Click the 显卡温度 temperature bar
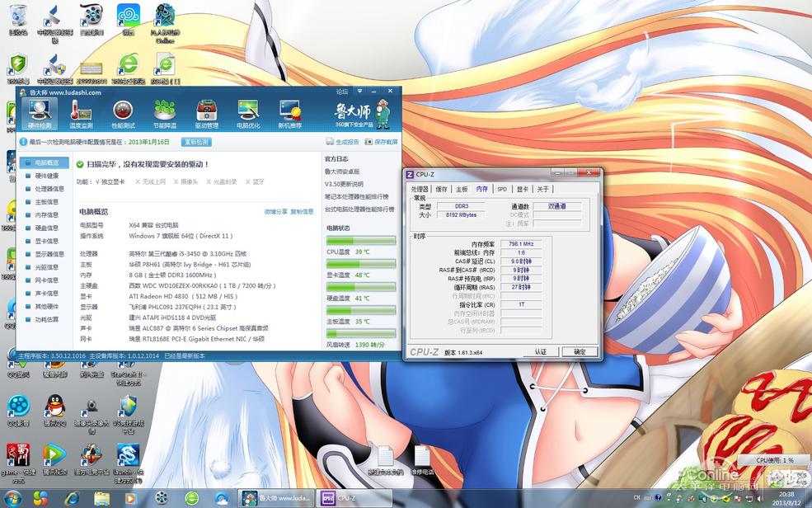The width and height of the screenshot is (812, 508). click(361, 264)
